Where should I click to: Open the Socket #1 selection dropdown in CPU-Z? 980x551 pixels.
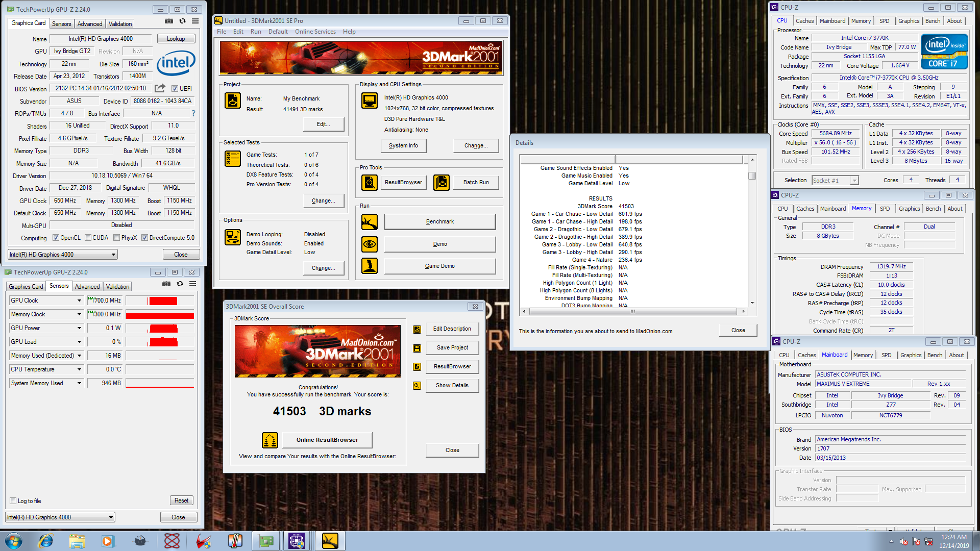pos(836,180)
